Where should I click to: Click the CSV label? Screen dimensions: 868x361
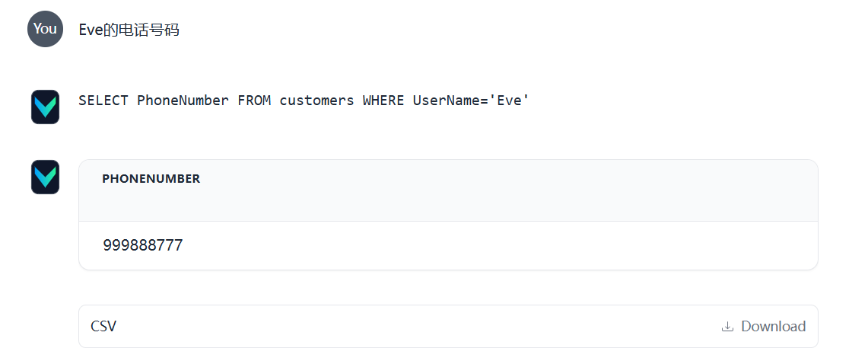103,326
